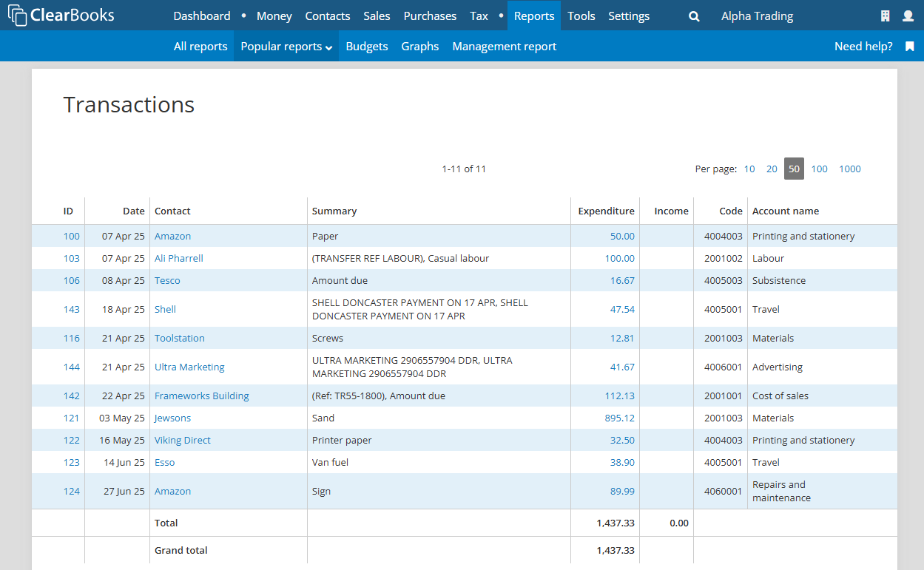Open the Dashboard menu

coord(202,16)
